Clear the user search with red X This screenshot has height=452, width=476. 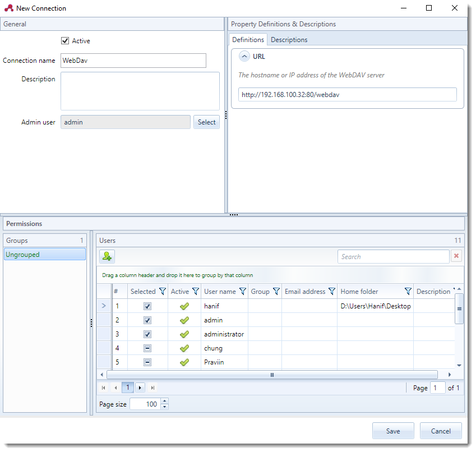click(x=456, y=256)
